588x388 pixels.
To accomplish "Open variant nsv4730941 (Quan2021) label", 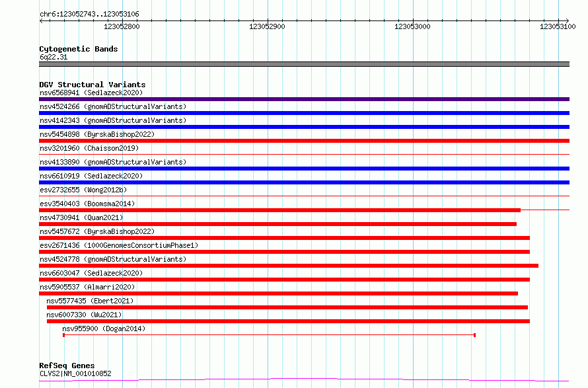I will (81, 217).
